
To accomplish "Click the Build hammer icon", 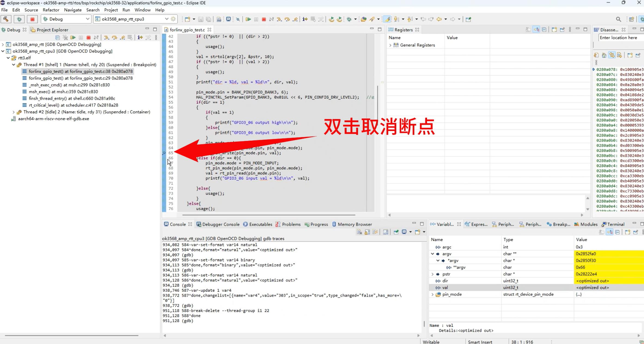I will pos(6,19).
